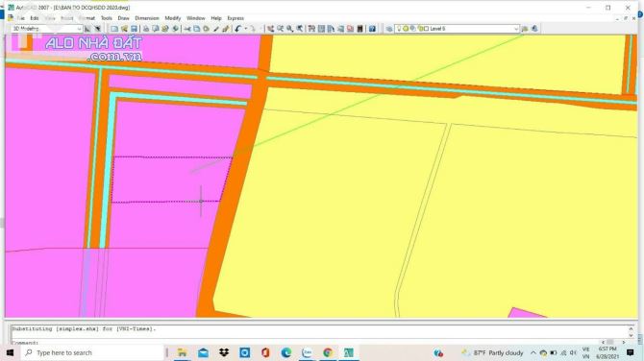This screenshot has width=644, height=361.
Task: Click the Make Object's Layer Current icon
Action: (x=525, y=29)
